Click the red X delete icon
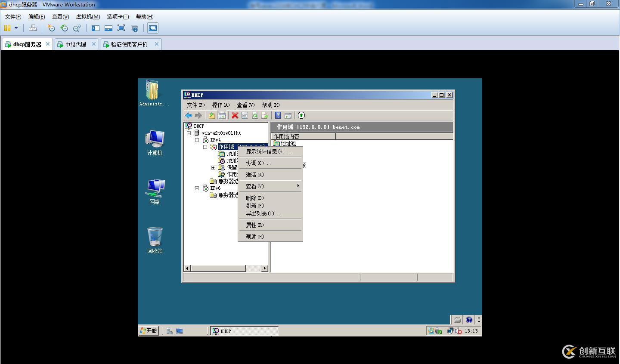 [235, 115]
